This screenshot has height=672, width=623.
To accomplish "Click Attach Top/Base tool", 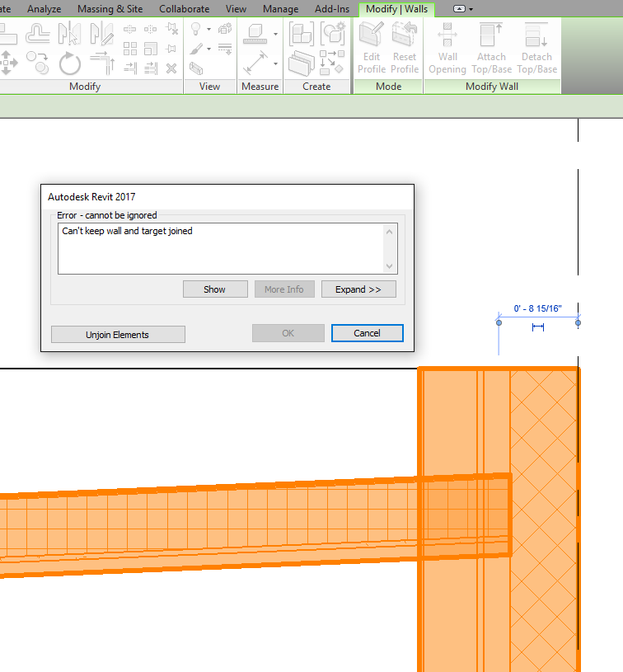I will 491,48.
